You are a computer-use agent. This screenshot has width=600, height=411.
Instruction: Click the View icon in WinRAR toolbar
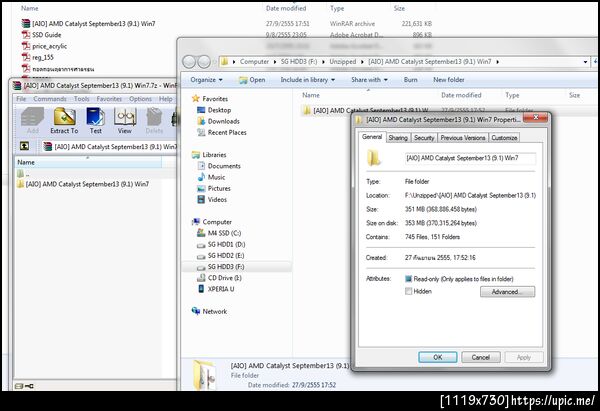(125, 121)
